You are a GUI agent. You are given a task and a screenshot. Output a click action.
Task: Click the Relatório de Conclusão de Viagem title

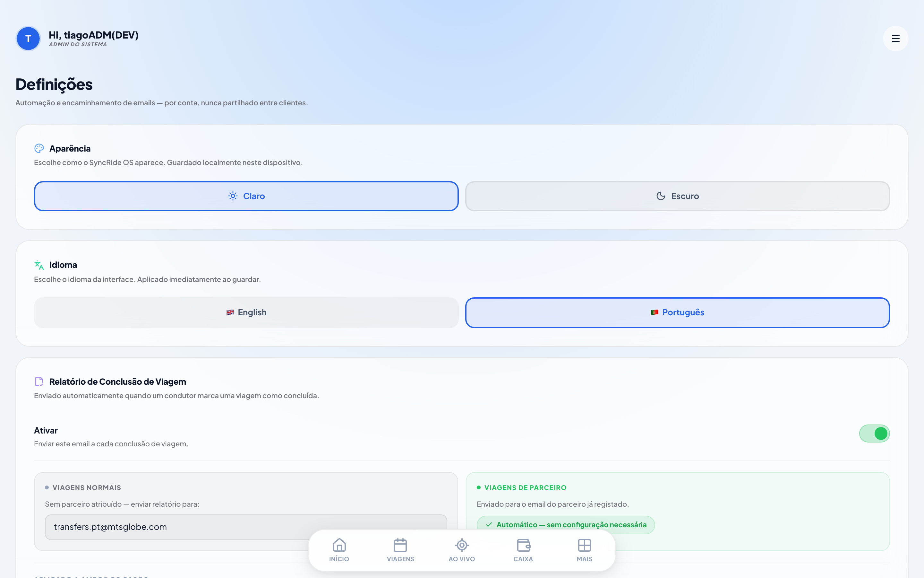coord(118,381)
